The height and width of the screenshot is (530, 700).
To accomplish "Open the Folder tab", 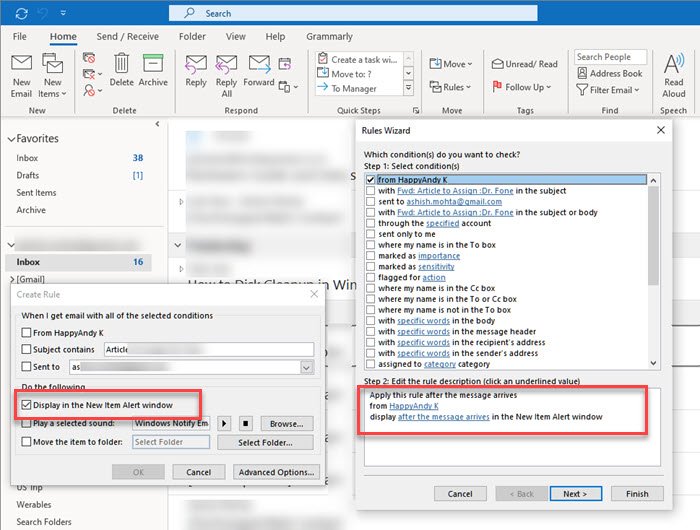I will (x=192, y=37).
